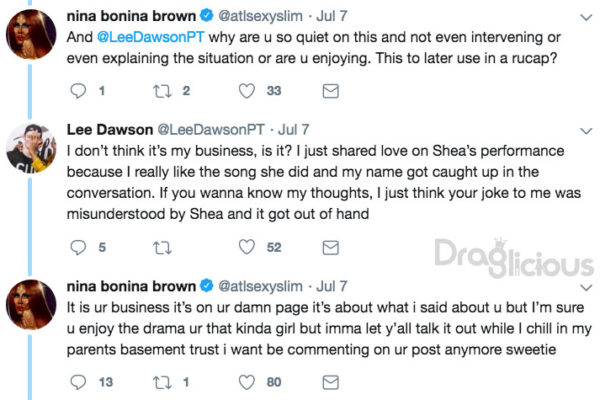Open Lee Dawson's profile via the @LeeDawsonPT handle
The image size is (600, 400).
point(211,130)
